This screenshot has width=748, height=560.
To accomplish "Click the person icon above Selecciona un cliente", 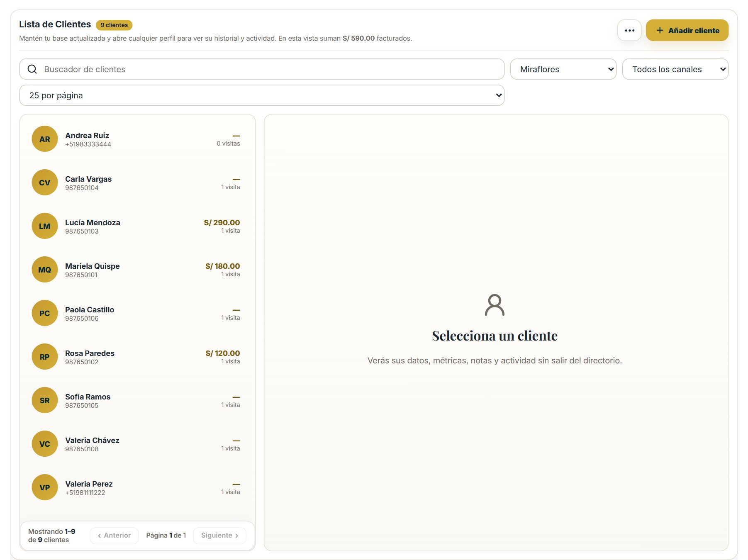I will coord(495,305).
